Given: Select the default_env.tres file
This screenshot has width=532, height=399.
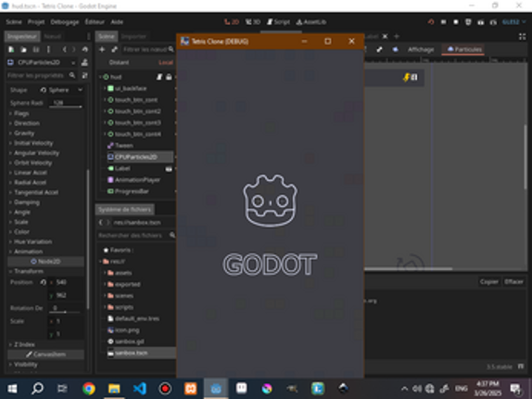Looking at the screenshot, I should click(137, 319).
